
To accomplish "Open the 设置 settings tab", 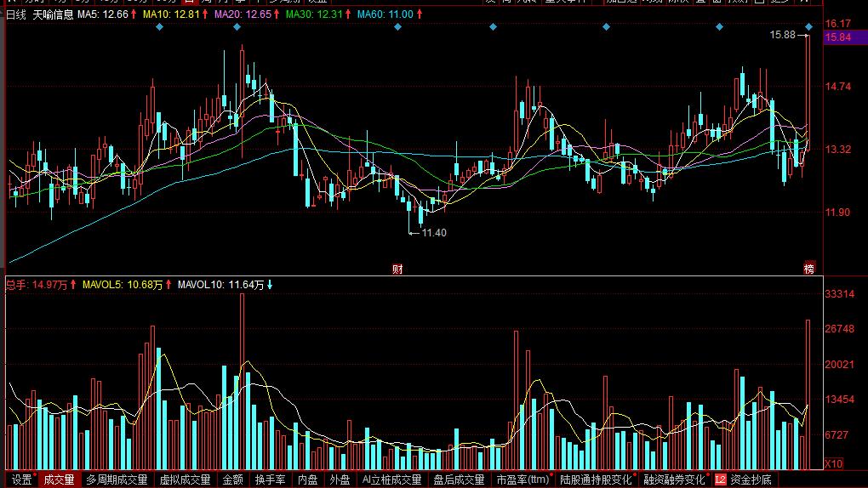I will [21, 479].
